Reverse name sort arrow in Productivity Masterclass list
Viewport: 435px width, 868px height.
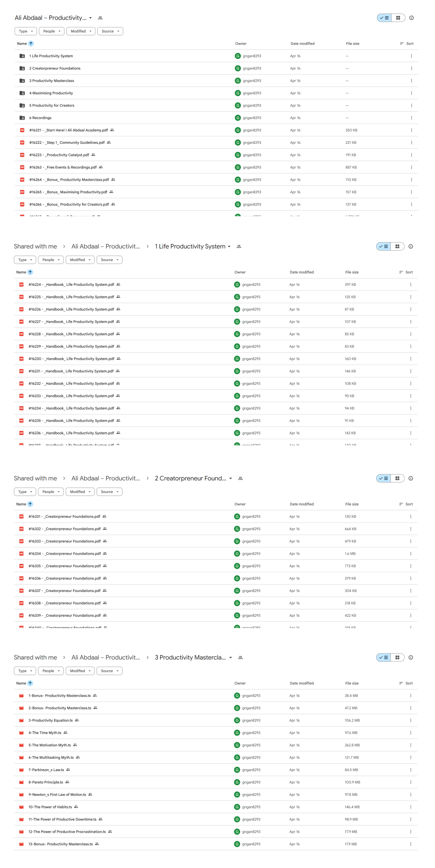(x=30, y=683)
